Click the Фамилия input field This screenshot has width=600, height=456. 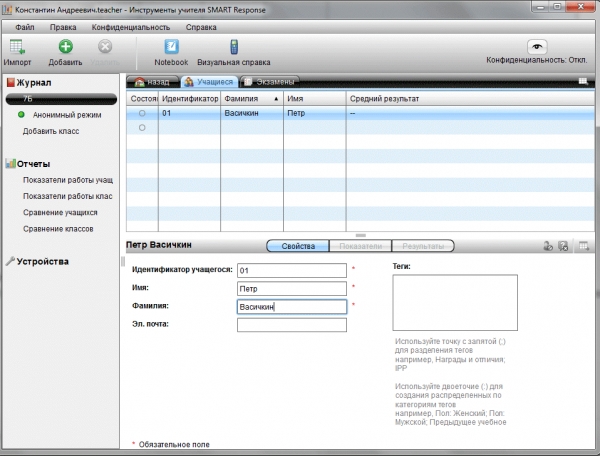pyautogui.click(x=292, y=307)
